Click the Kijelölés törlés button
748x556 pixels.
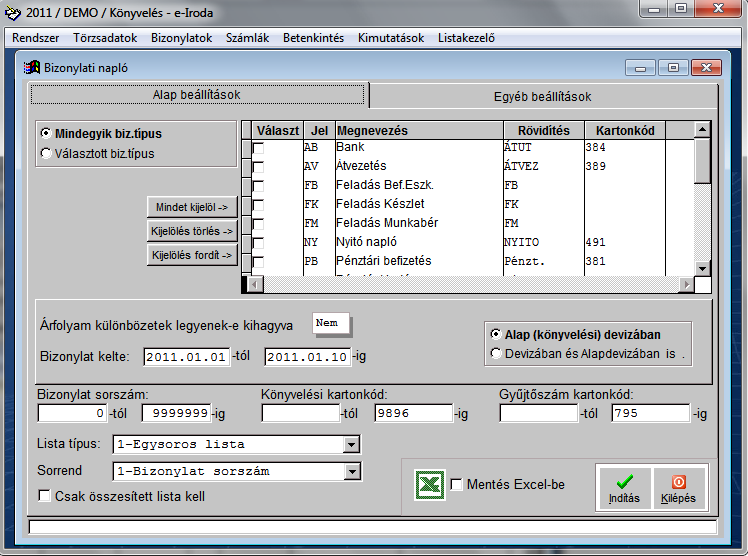[192, 231]
